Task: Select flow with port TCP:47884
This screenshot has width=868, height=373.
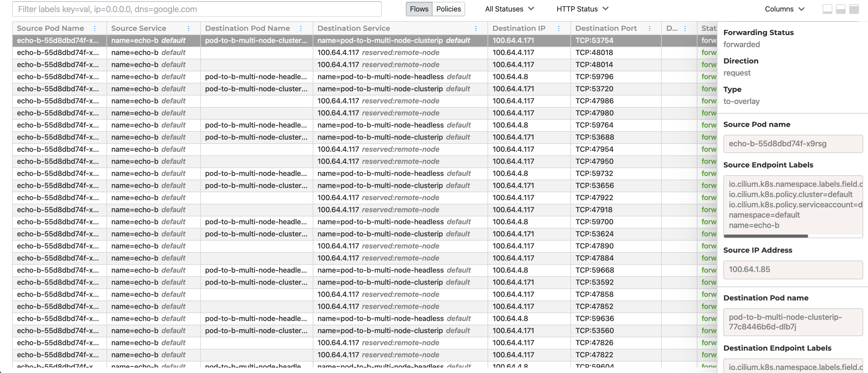Action: coord(364,258)
